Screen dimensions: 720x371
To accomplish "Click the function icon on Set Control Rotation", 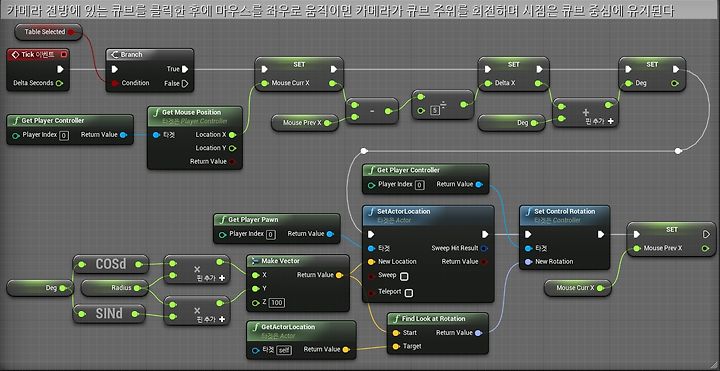I will [529, 212].
